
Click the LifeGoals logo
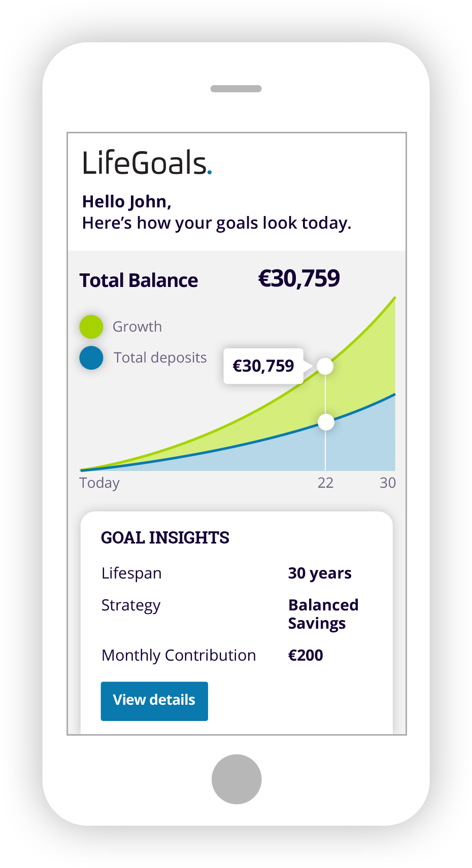pyautogui.click(x=147, y=163)
